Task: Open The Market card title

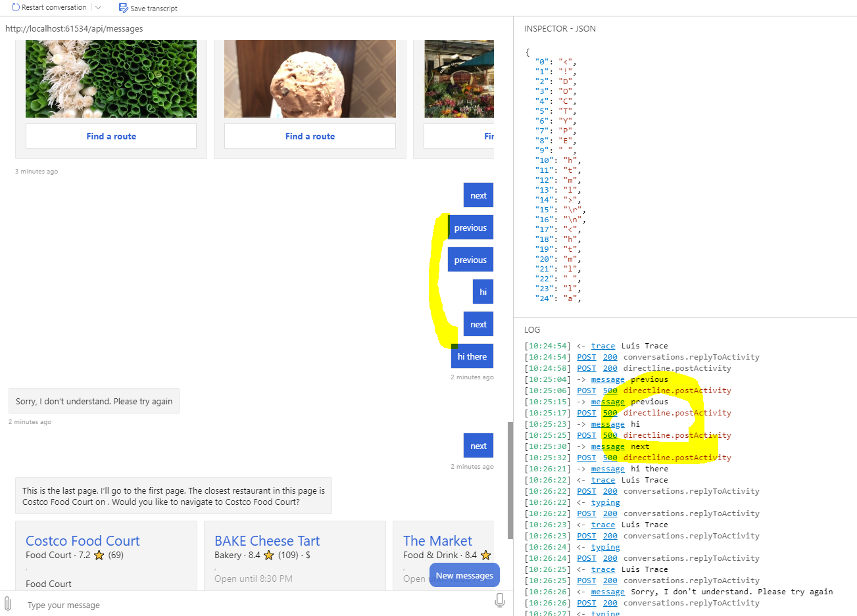Action: point(437,540)
